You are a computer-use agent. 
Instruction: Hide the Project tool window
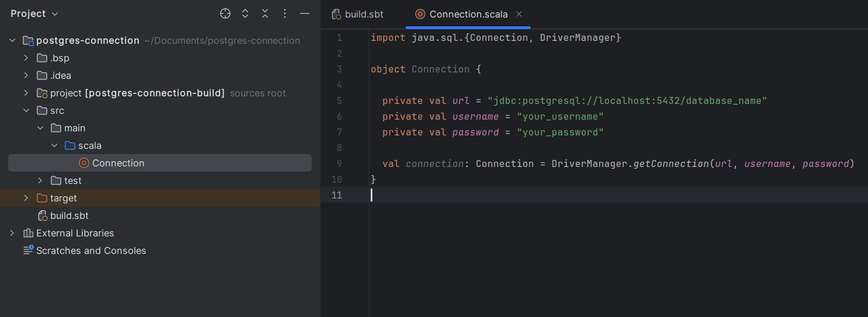click(305, 13)
